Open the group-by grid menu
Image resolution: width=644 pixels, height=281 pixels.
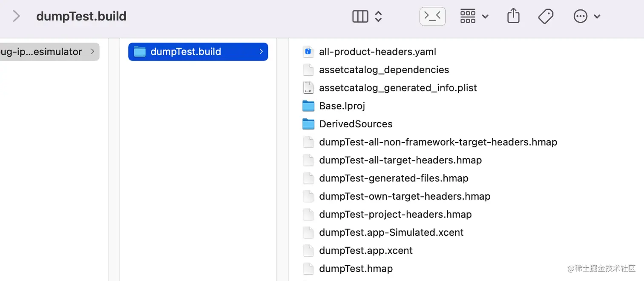[x=474, y=17]
